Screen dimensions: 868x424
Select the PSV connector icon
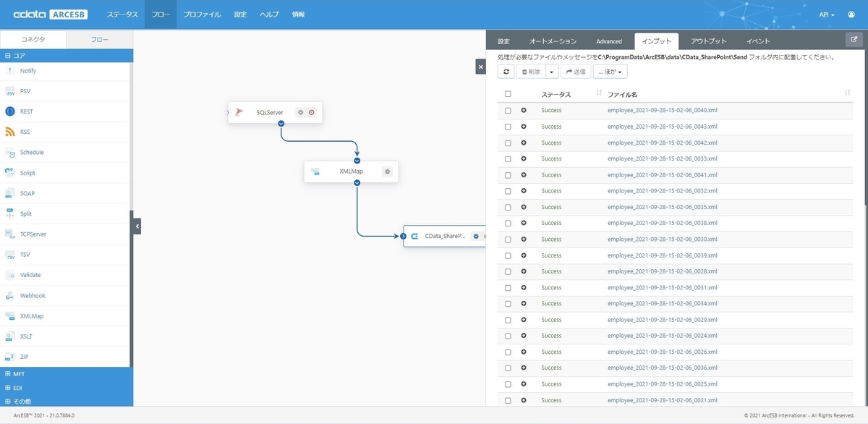[x=10, y=91]
